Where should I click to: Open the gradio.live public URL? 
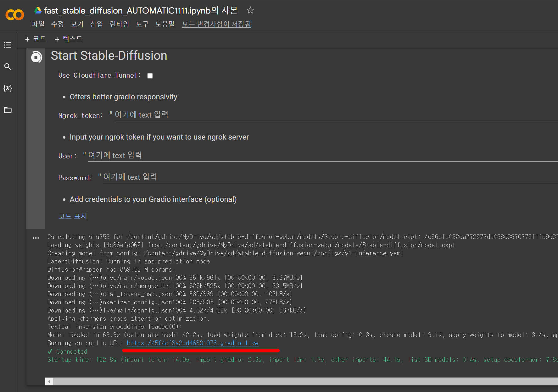click(x=193, y=343)
